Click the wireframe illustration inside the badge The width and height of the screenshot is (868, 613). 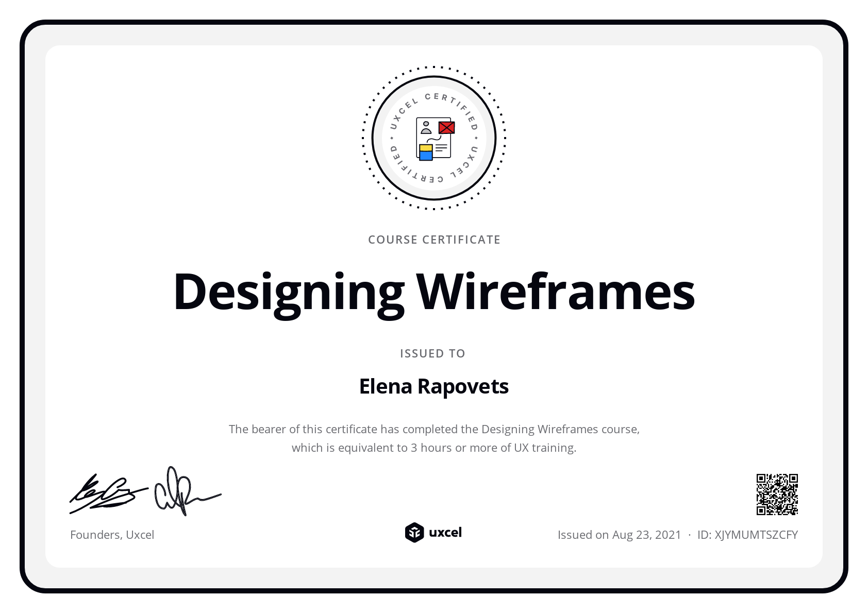tap(436, 139)
